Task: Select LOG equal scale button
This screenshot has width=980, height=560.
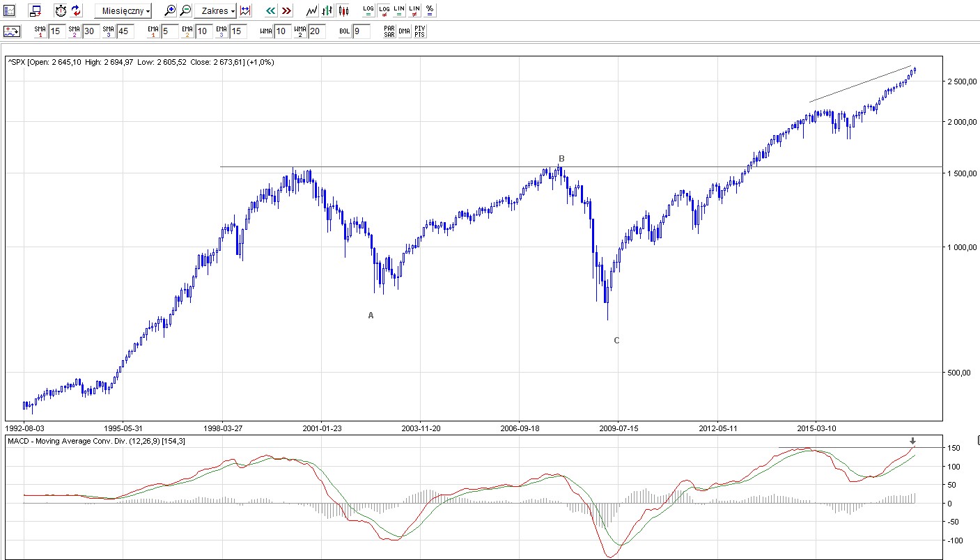Action: tap(368, 10)
